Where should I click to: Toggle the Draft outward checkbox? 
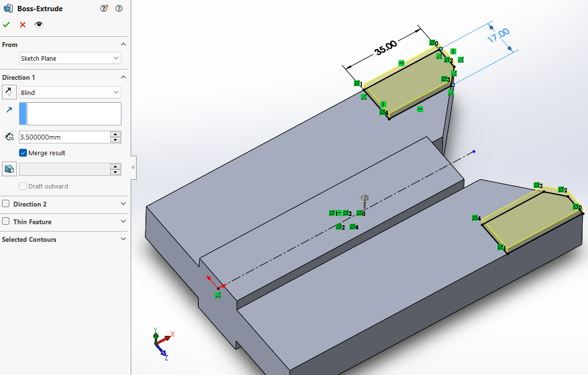click(x=23, y=186)
